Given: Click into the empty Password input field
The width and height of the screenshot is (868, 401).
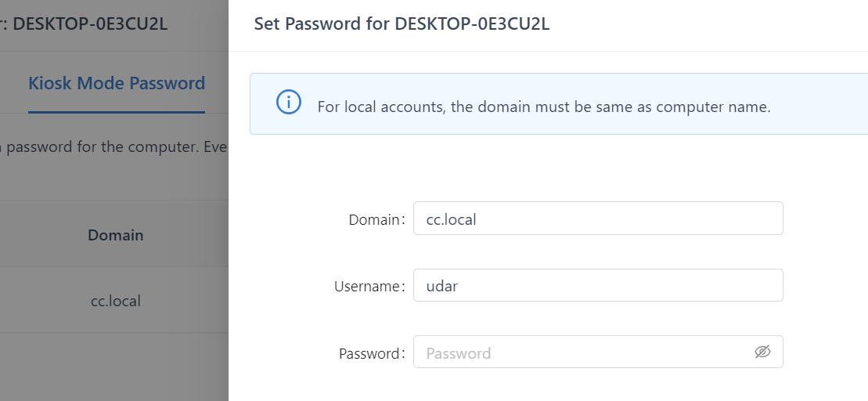Looking at the screenshot, I should coord(579,352).
